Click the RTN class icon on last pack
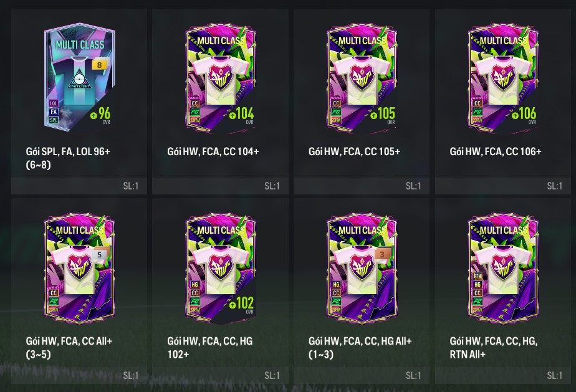576x392 pixels. (477, 276)
